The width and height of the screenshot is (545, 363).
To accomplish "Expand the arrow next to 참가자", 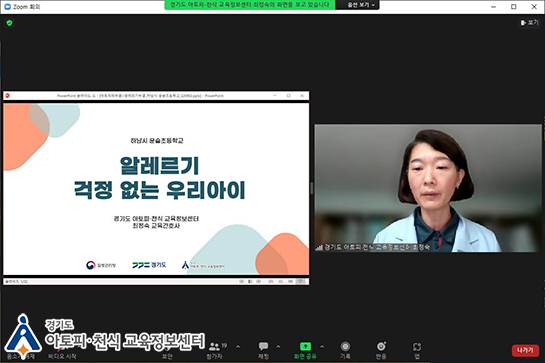I will pyautogui.click(x=238, y=347).
